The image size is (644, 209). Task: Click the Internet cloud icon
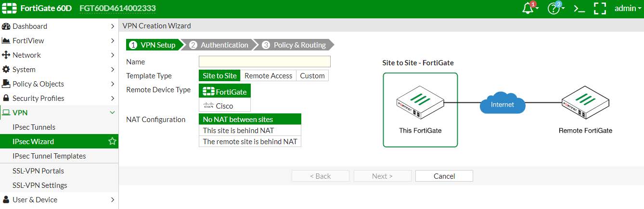click(x=502, y=103)
